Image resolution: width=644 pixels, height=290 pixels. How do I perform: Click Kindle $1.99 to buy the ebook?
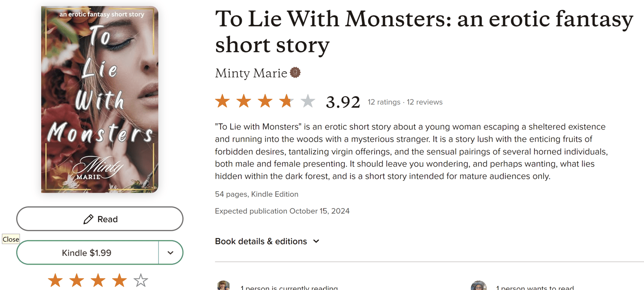point(87,253)
